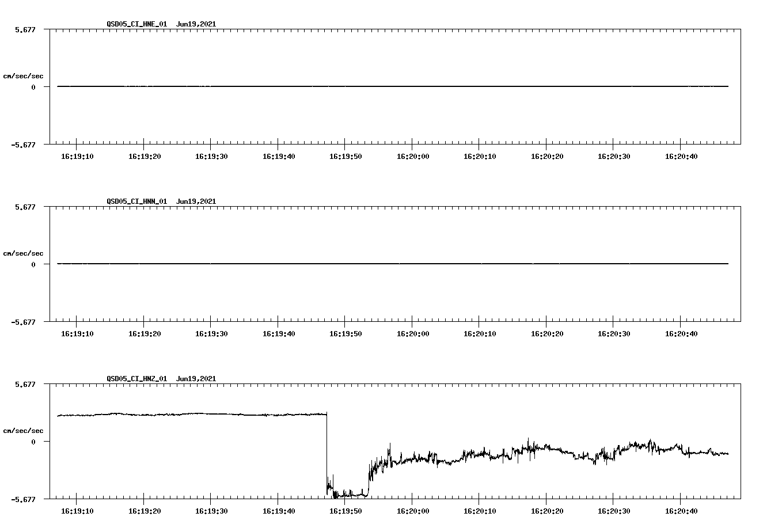The height and width of the screenshot is (532, 782).
Task: Click the flat HNN trace line
Action: [x=393, y=264]
